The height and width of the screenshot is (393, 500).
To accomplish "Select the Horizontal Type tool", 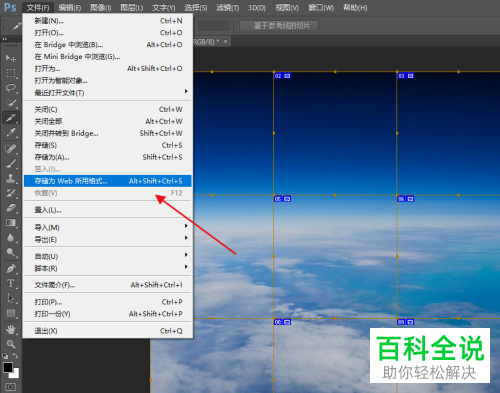I will click(11, 283).
